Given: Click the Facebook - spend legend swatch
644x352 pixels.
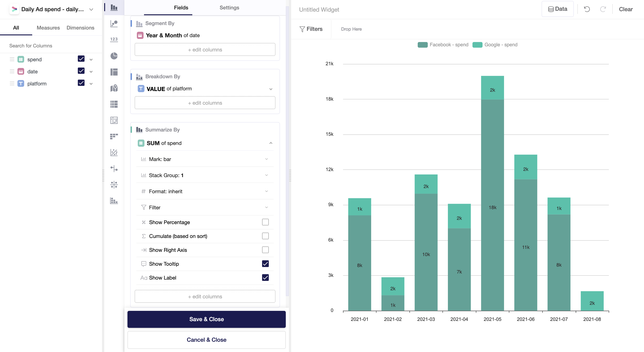Looking at the screenshot, I should (422, 45).
